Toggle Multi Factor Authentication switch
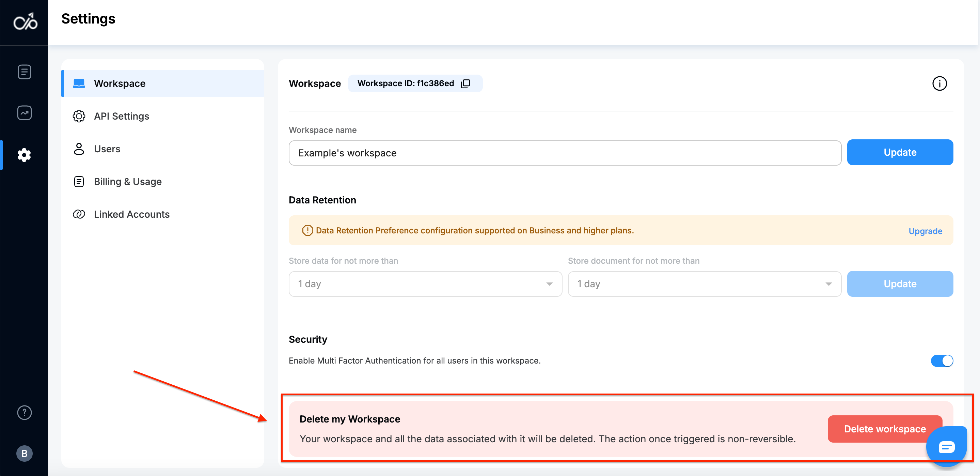980x476 pixels. 942,360
